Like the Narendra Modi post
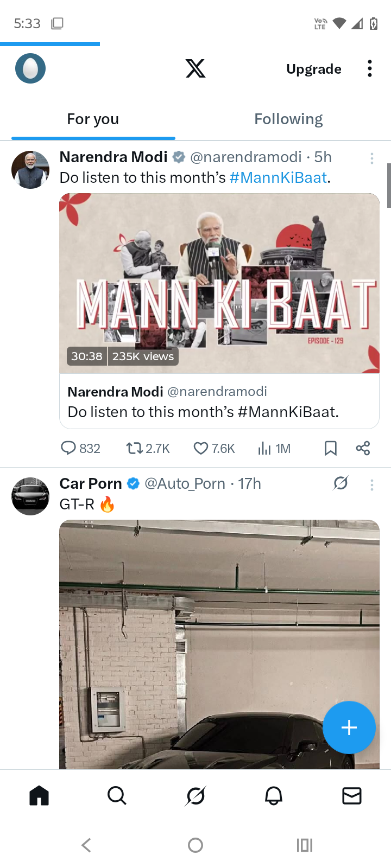This screenshot has height=868, width=391. pos(201,448)
